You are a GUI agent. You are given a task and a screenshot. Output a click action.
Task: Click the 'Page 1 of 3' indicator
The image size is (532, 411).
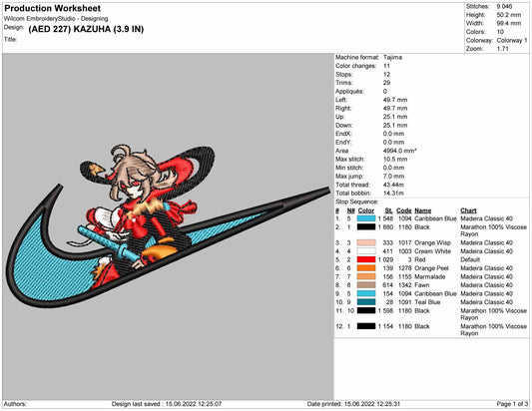coord(512,404)
